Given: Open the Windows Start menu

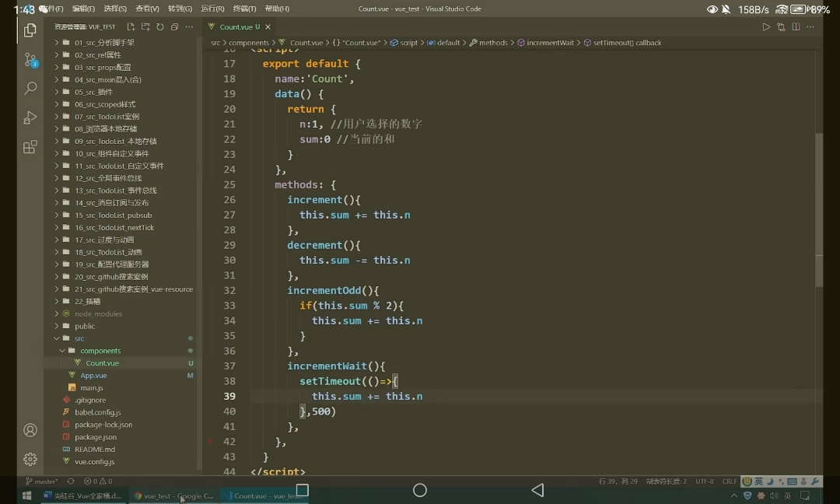Looking at the screenshot, I should [x=26, y=495].
